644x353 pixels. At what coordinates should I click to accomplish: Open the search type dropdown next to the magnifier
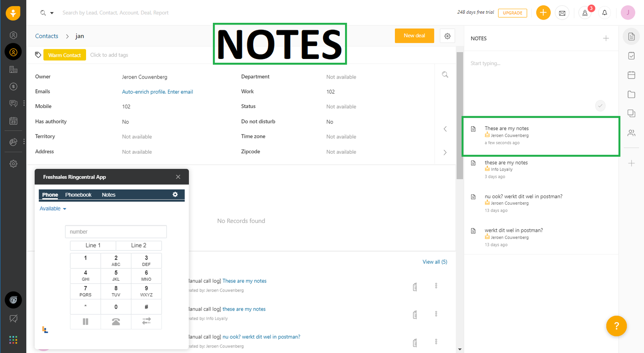[52, 12]
